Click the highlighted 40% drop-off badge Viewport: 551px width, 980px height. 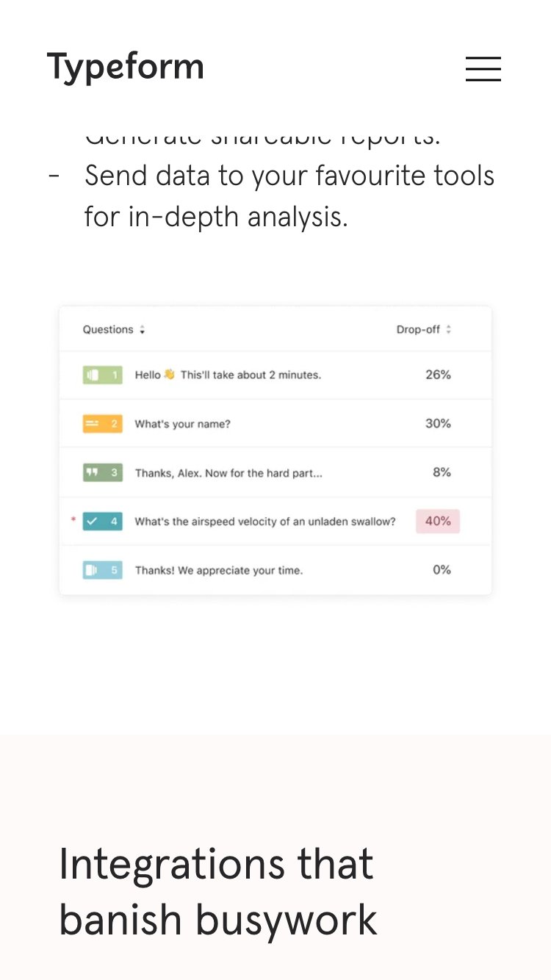[438, 521]
